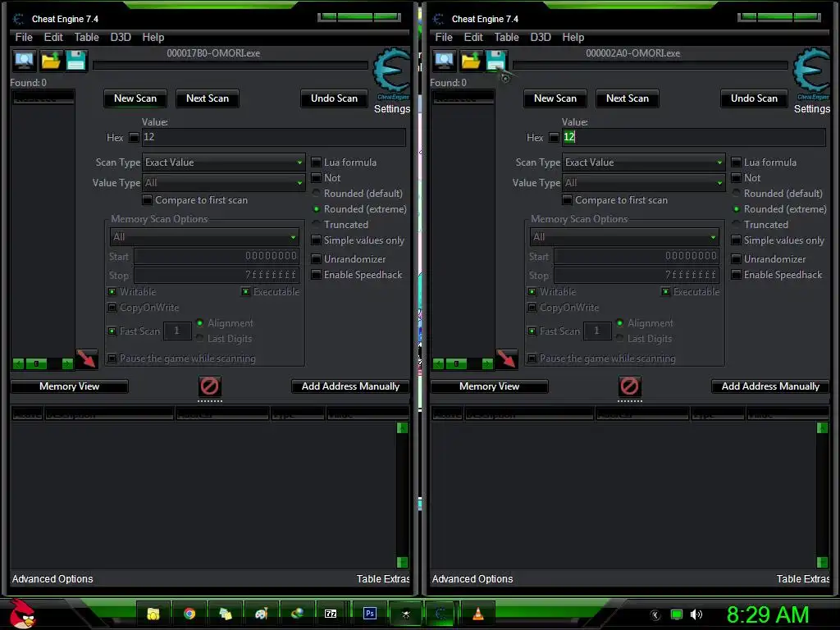
Task: Click save floppy icon in 000017B0-OMORI window
Action: 76,61
